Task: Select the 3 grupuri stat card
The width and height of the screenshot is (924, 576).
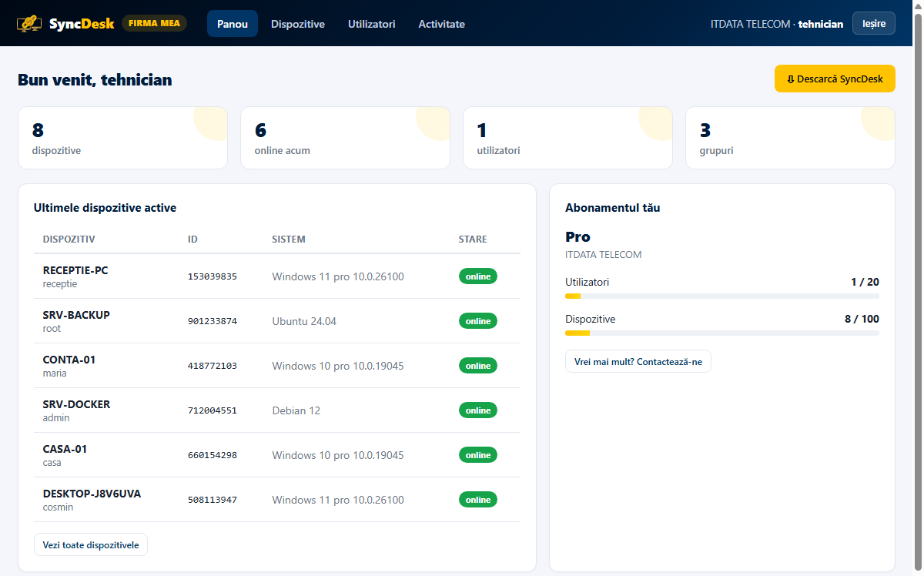Action: (790, 138)
